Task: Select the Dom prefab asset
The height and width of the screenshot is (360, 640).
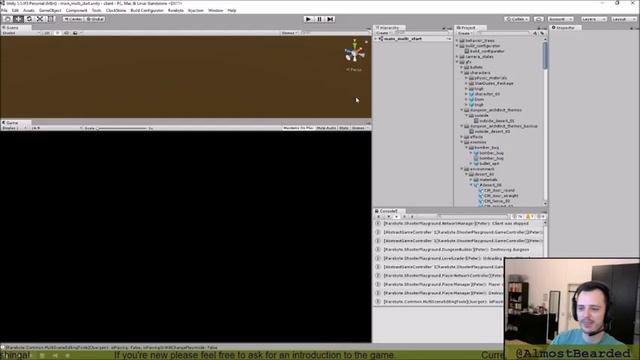Action: pyautogui.click(x=476, y=99)
